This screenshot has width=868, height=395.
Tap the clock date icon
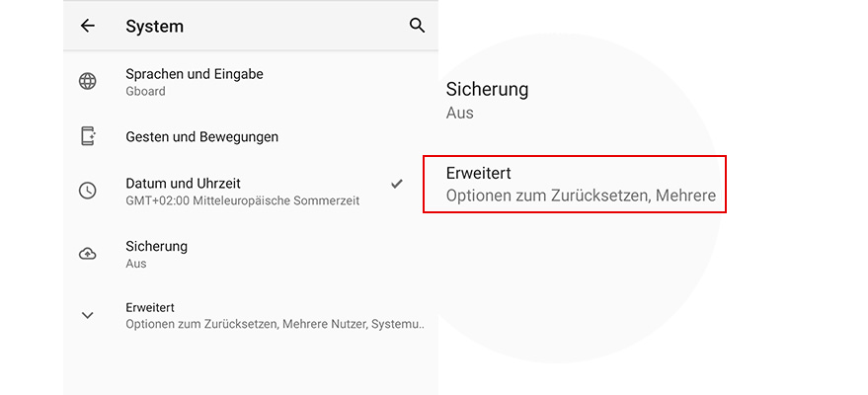(88, 191)
